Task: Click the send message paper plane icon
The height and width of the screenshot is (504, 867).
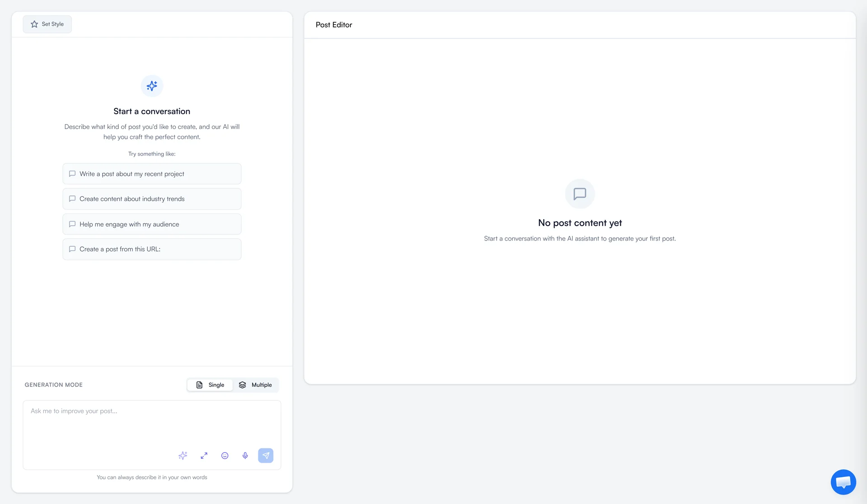Action: [x=266, y=456]
